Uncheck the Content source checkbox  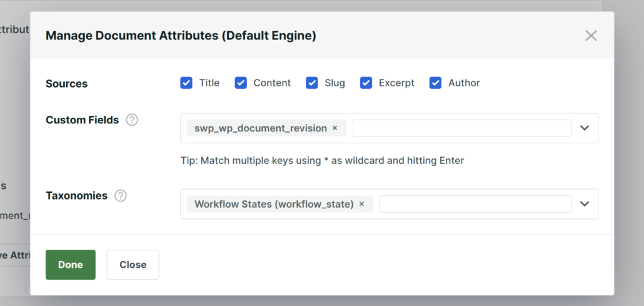(x=241, y=83)
